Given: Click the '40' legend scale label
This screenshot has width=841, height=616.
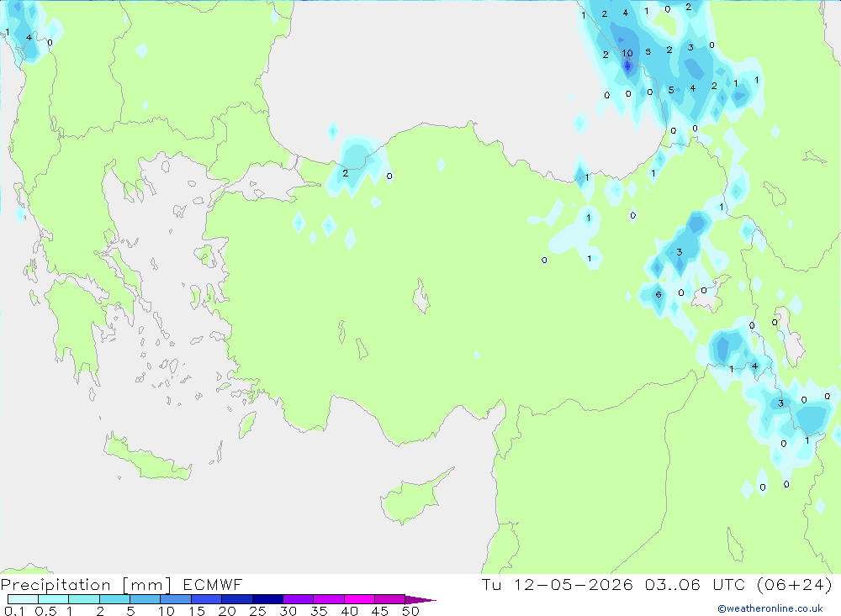Looking at the screenshot, I should click(349, 611).
